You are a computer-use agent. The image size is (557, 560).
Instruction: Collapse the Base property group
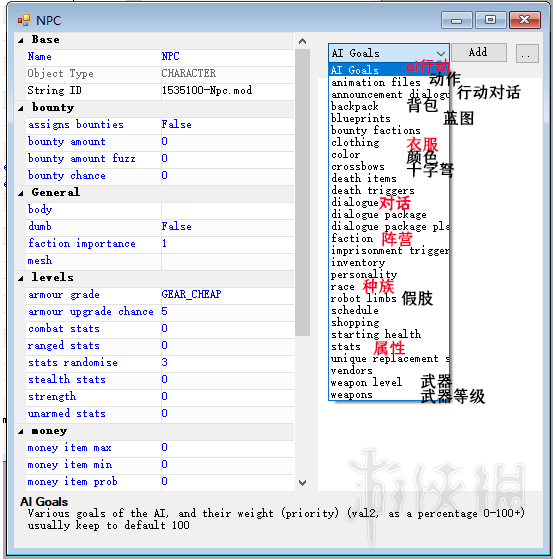coord(21,40)
